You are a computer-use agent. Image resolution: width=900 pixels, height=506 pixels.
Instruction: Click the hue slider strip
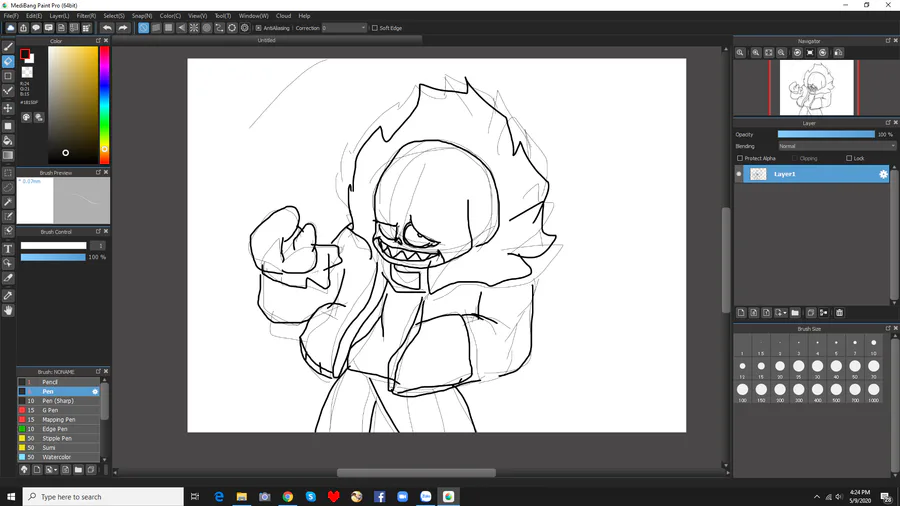104,105
